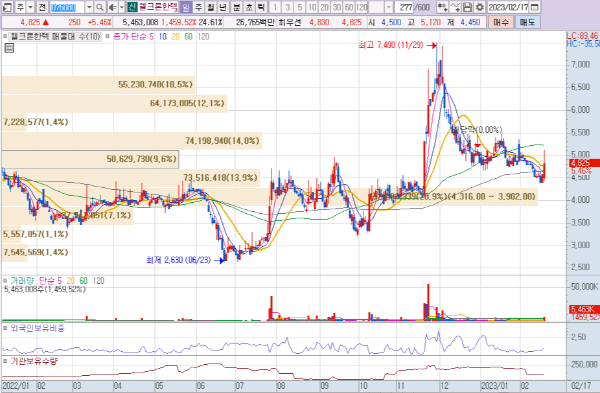
Task: Save the chart with the floppy disk icon
Action: pos(467,7)
